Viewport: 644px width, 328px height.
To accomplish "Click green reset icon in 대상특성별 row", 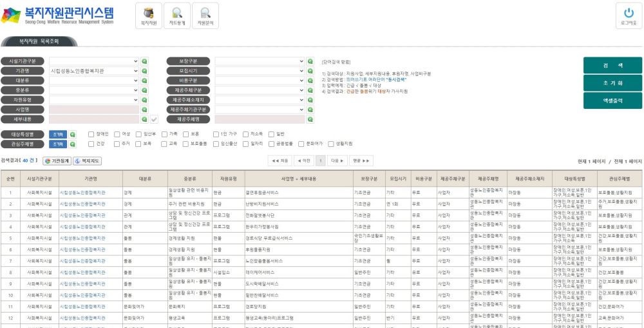I will click(73, 135).
